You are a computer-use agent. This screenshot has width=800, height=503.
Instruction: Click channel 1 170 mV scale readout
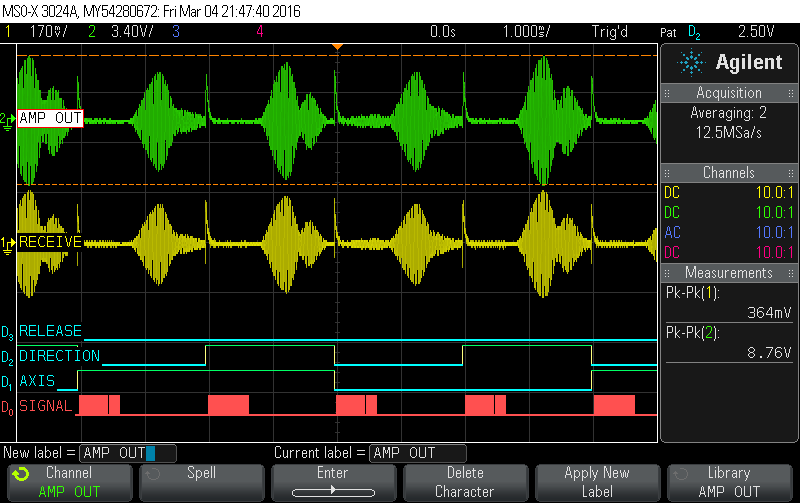tap(43, 31)
